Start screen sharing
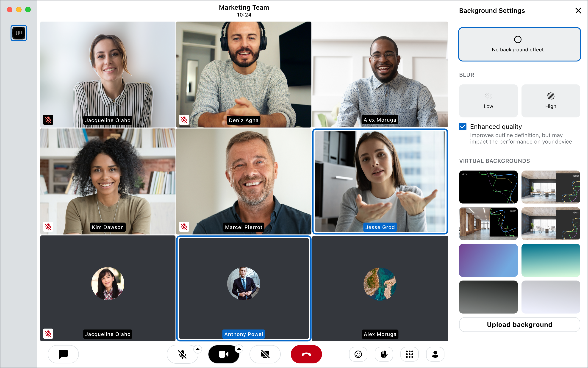Image resolution: width=588 pixels, height=368 pixels. tap(265, 354)
